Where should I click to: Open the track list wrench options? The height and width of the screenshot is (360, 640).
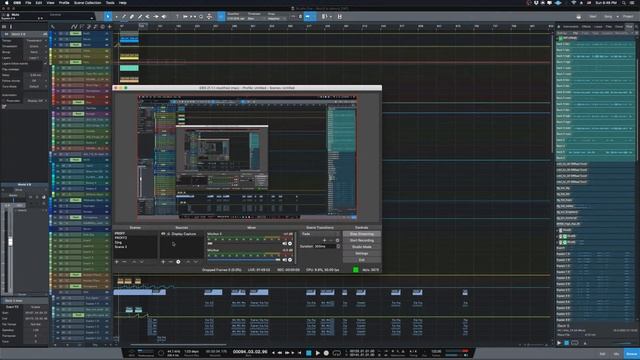tap(53, 27)
